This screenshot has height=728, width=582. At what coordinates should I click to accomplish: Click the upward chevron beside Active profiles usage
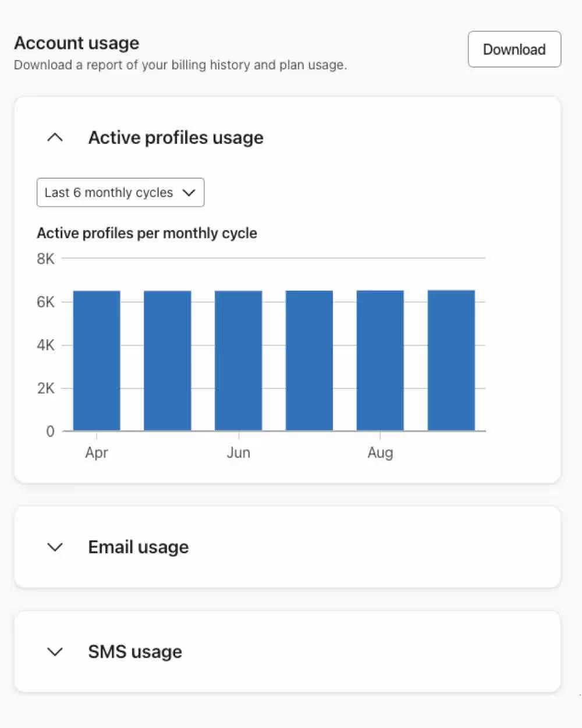tap(55, 137)
